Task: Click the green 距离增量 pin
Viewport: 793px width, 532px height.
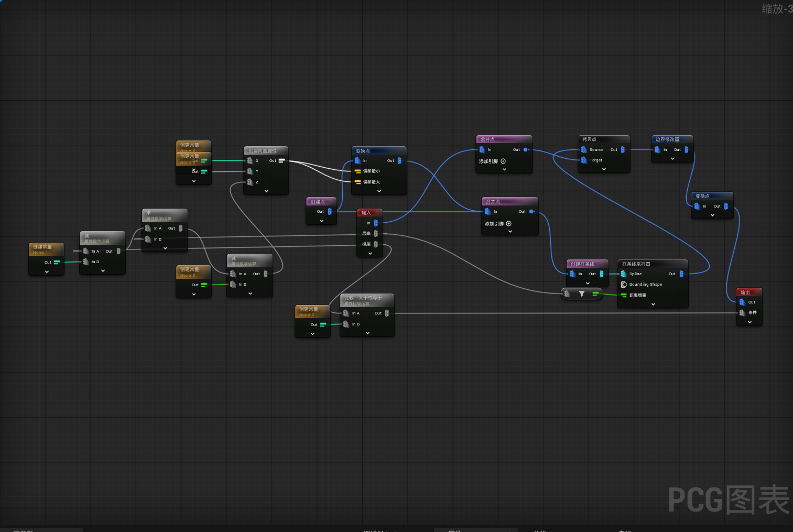Action: click(x=624, y=296)
